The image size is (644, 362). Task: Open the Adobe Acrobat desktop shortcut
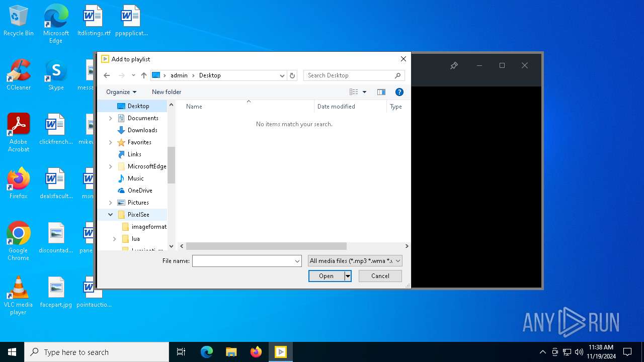click(19, 132)
